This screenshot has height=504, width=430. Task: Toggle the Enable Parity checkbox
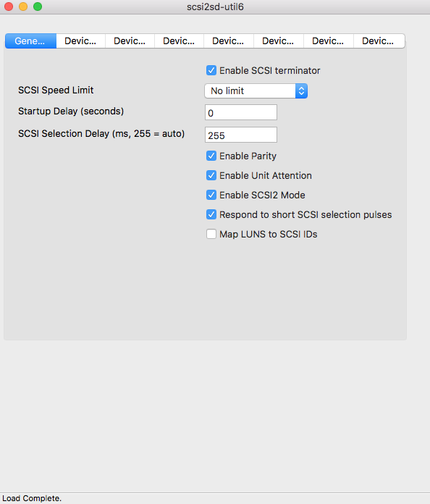point(211,156)
